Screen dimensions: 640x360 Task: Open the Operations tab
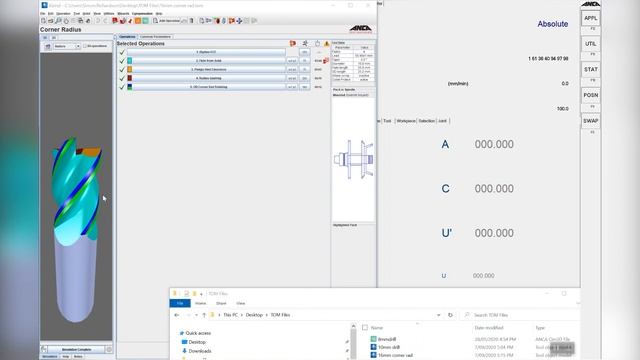click(127, 37)
